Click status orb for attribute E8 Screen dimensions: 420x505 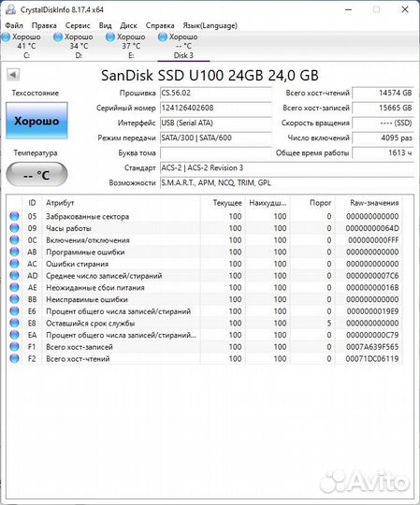click(14, 323)
